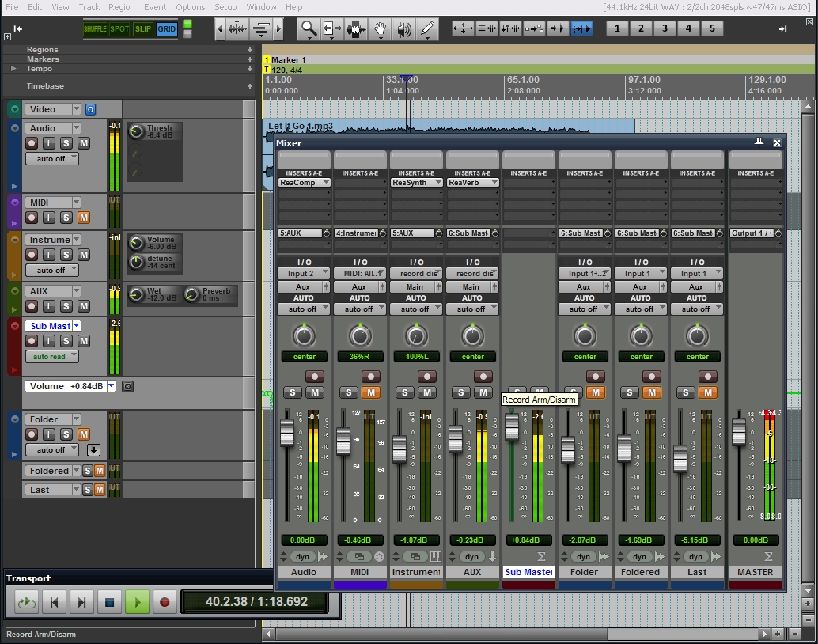The width and height of the screenshot is (818, 644).
Task: Click memory location button 3
Action: tap(665, 28)
